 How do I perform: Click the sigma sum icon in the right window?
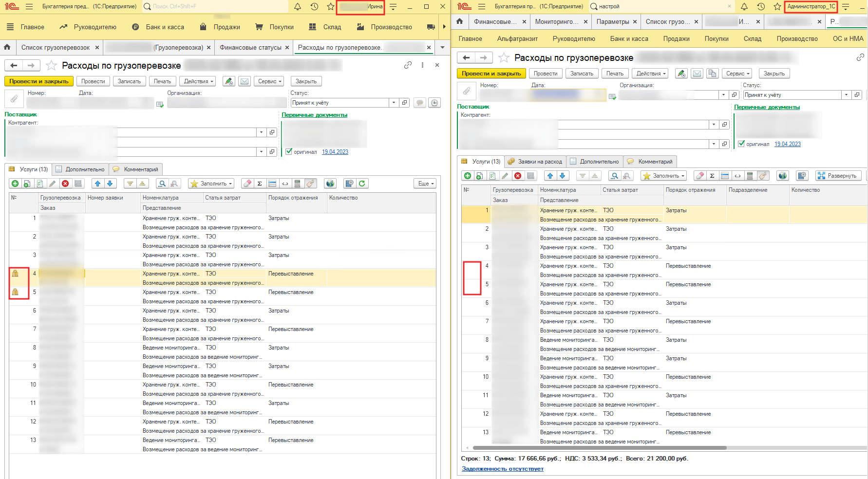coord(712,176)
